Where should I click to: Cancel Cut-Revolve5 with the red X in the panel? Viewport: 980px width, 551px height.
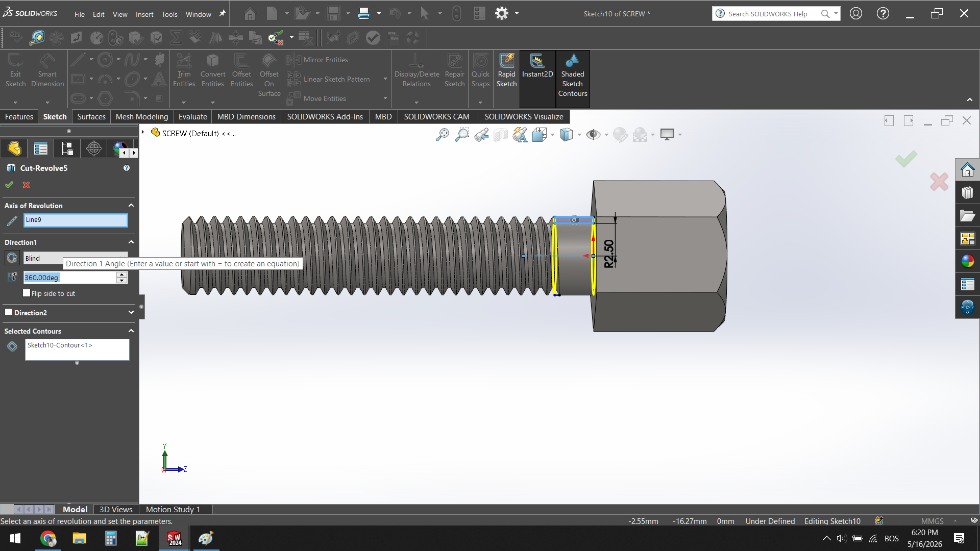(27, 185)
